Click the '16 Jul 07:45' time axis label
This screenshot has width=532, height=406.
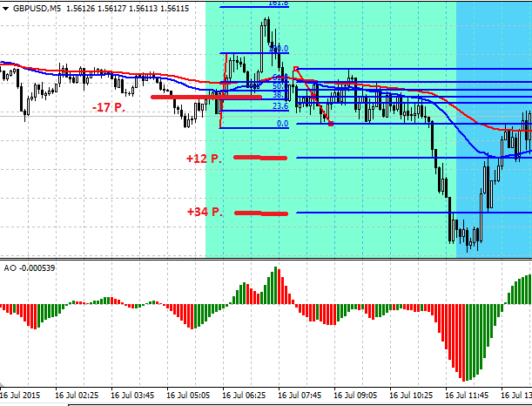[300, 396]
